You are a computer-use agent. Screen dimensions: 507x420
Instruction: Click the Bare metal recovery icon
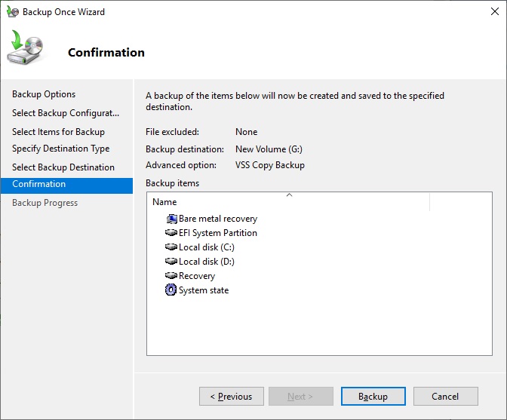171,219
